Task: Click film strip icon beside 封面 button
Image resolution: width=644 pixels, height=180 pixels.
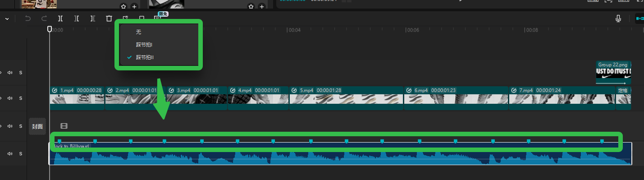Action: (x=64, y=126)
